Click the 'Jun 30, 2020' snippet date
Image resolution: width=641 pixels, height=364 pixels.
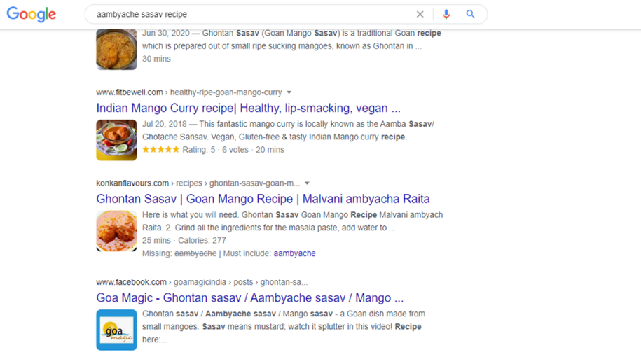[166, 33]
